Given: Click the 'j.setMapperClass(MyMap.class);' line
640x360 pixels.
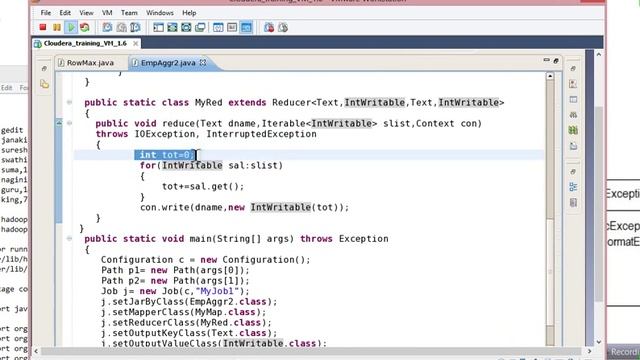Looking at the screenshot, I should coord(183,312).
